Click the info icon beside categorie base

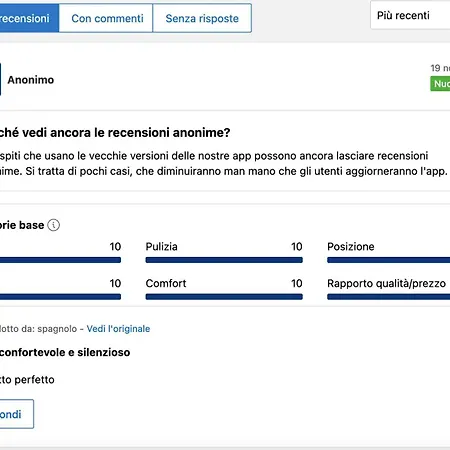[54, 225]
